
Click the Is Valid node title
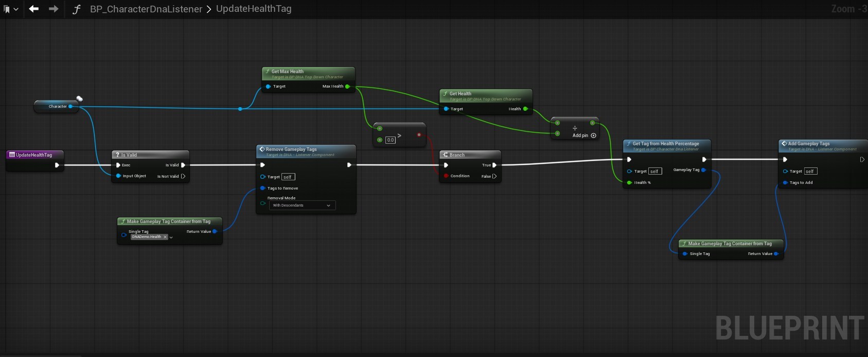tap(129, 155)
